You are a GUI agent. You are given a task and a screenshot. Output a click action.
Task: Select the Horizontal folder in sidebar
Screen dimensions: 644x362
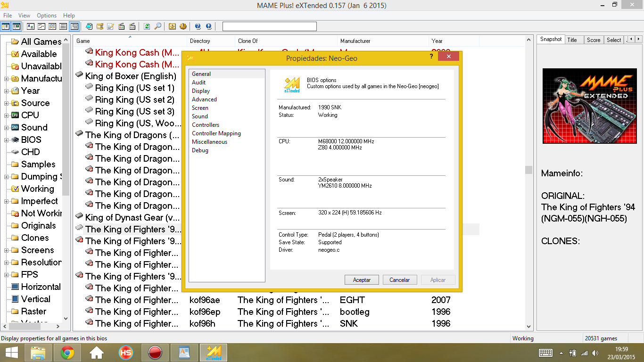[x=41, y=287]
